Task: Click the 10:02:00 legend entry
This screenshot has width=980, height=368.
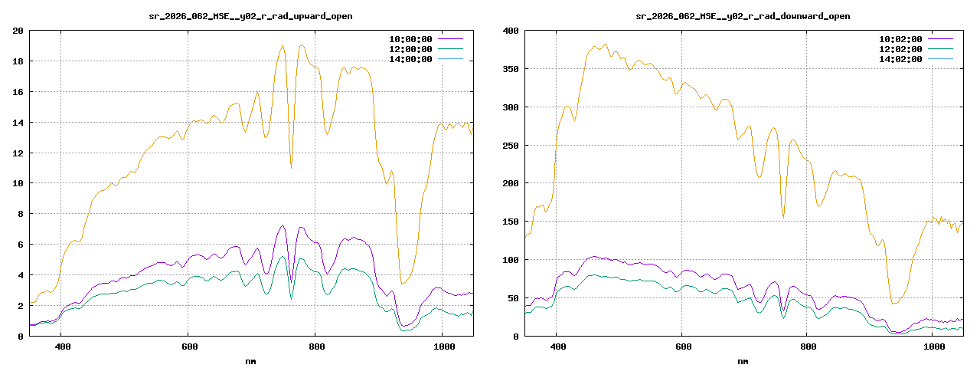Action: point(900,38)
